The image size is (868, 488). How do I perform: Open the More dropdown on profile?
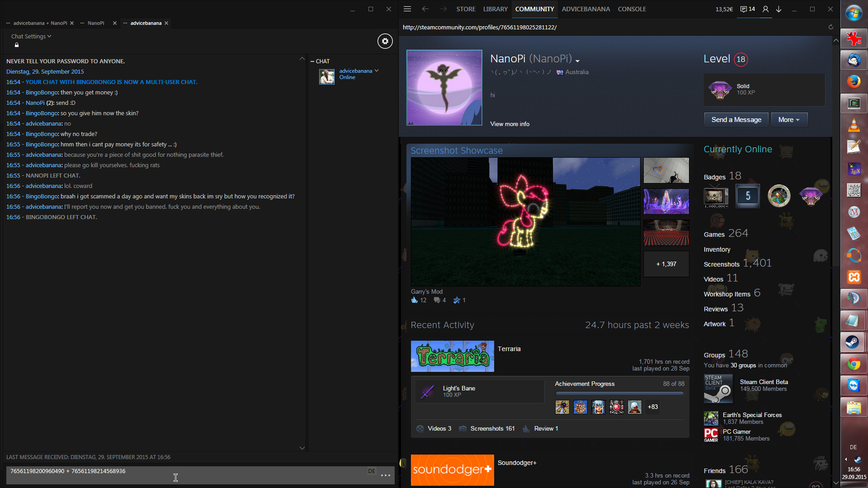789,120
